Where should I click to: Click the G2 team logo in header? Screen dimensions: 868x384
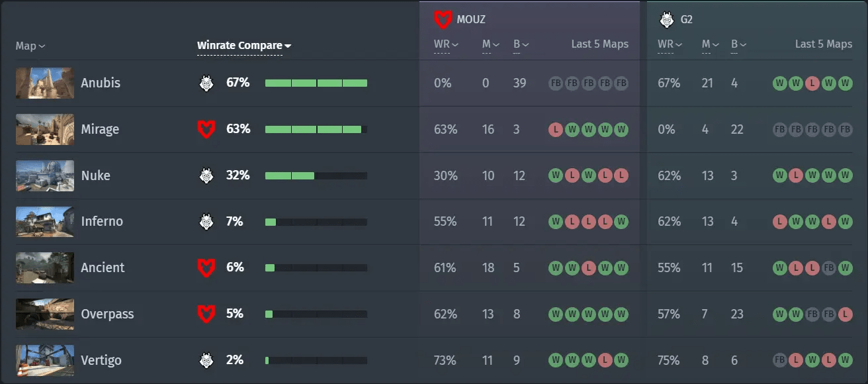667,19
